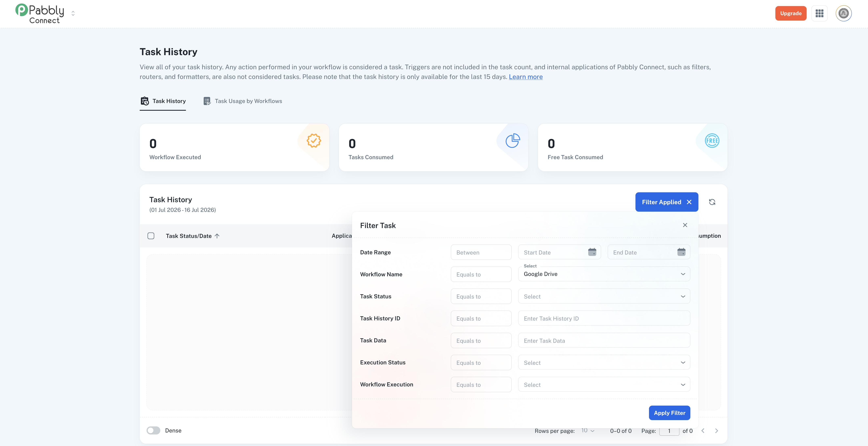
Task: Clear filter using X on Filter Applied
Action: 689,202
